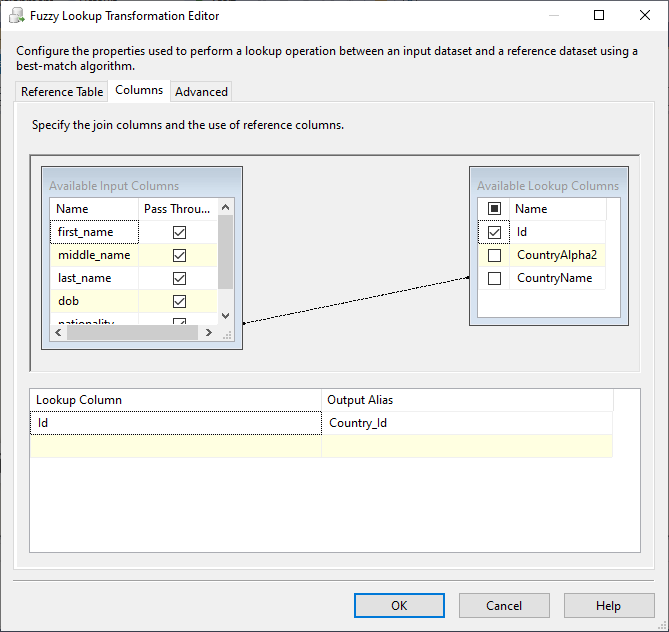Check the CountryAlpha2 lookup column
Image resolution: width=669 pixels, height=632 pixels.
coord(494,255)
